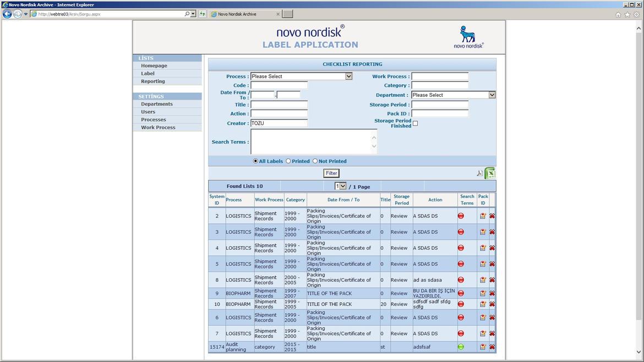Click the browser address bar URL
This screenshot has width=644, height=362.
(x=69, y=14)
